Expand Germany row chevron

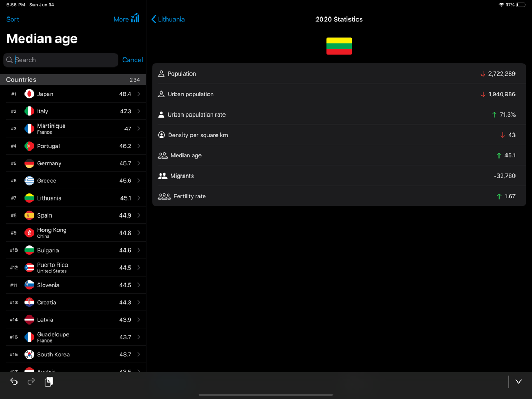click(x=139, y=163)
